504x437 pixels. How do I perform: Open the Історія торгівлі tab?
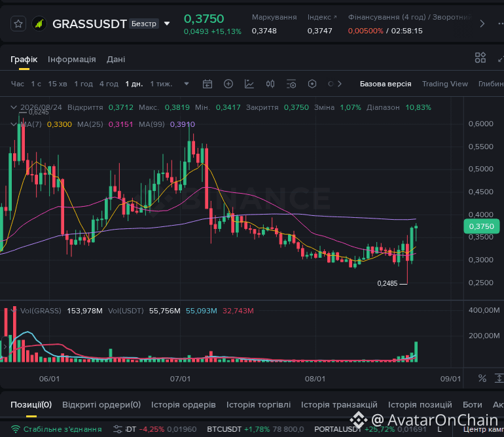tap(259, 404)
